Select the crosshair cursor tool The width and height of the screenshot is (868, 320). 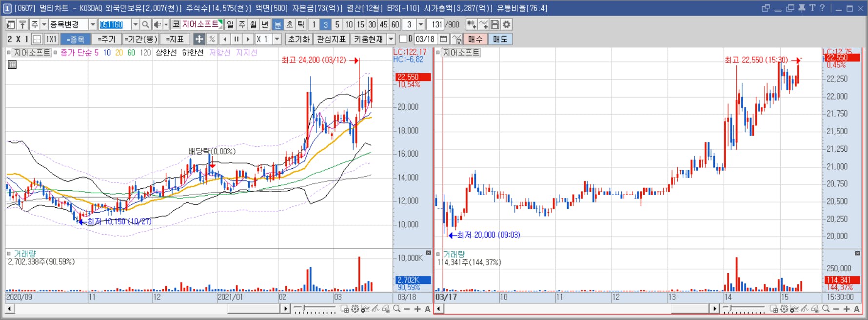(x=199, y=39)
